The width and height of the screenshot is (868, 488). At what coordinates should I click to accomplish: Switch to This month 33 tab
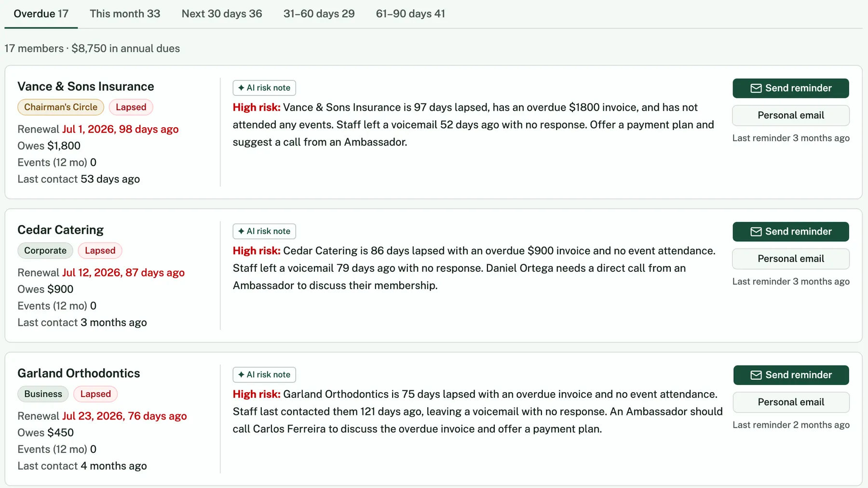[x=125, y=13]
